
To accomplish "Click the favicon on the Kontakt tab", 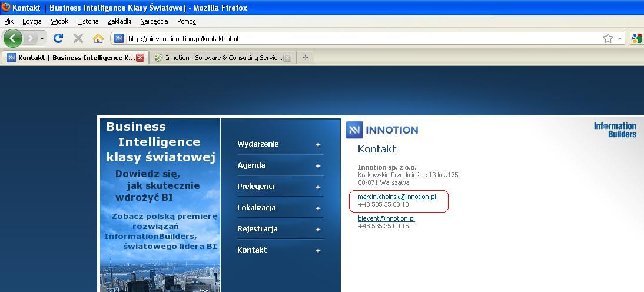I will tap(12, 58).
